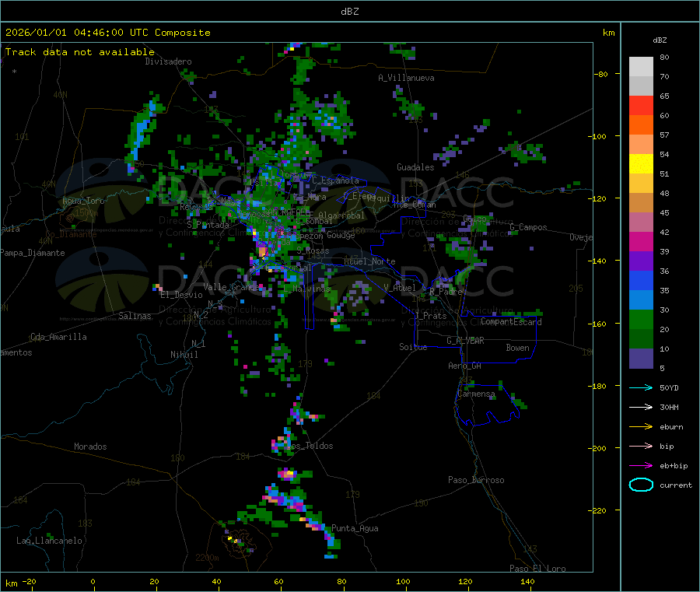Image resolution: width=700 pixels, height=592 pixels.
Task: Click the 140 km tick on horizontal axis
Action: click(x=527, y=581)
